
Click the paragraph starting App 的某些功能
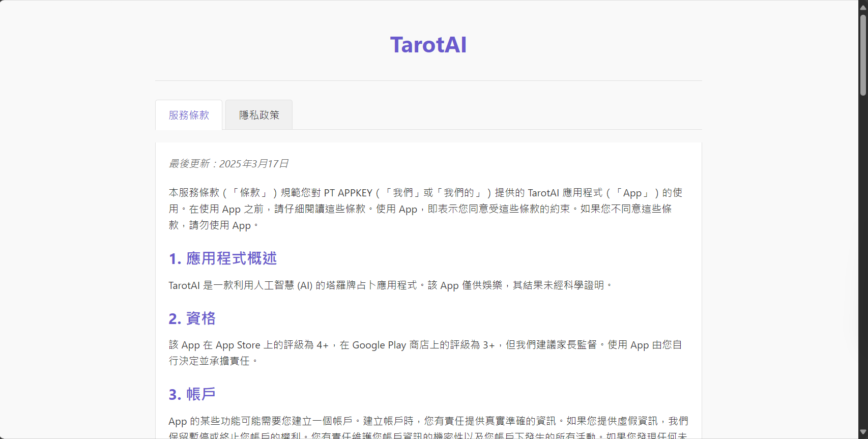point(428,426)
